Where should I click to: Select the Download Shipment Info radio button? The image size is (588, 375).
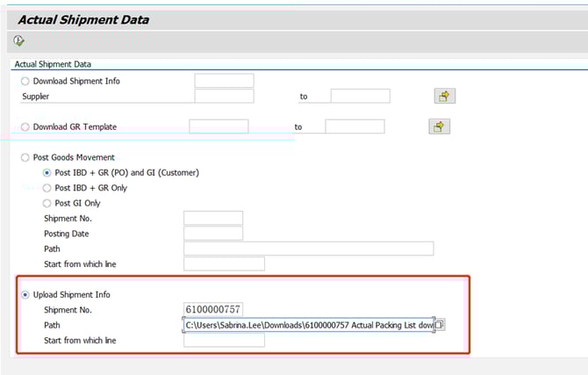[25, 81]
